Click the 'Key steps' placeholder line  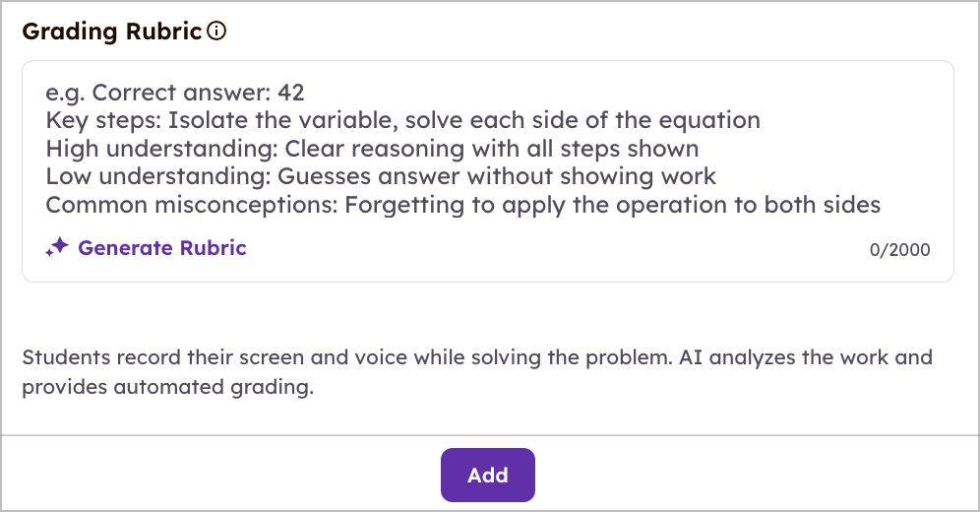(403, 120)
